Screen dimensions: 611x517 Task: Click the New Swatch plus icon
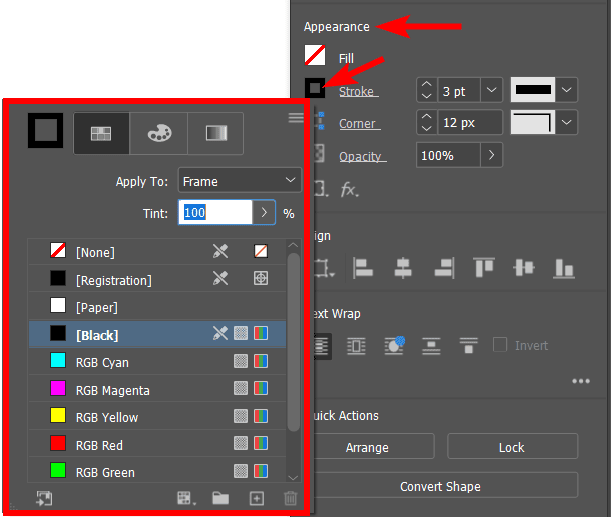point(257,498)
